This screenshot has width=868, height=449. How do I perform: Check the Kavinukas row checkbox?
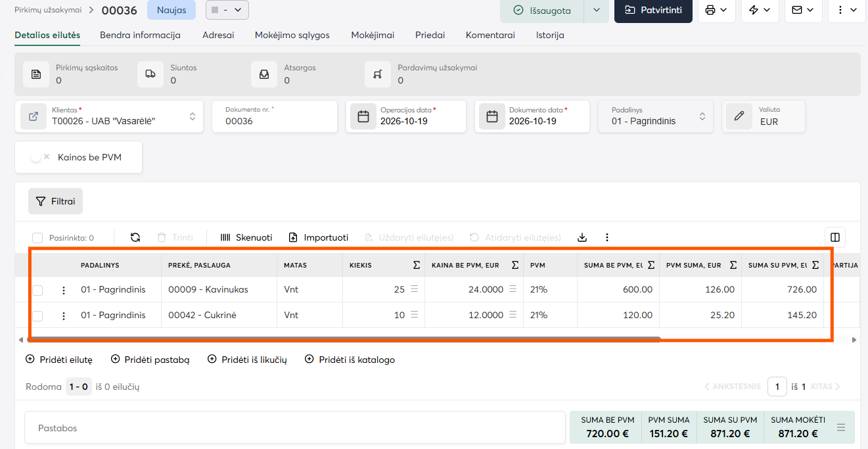click(37, 290)
